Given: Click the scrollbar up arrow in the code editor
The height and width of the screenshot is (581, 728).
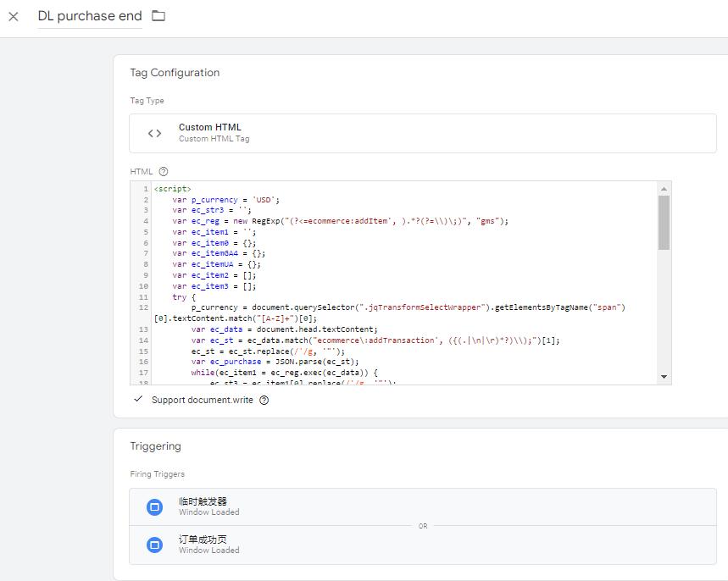Looking at the screenshot, I should [664, 188].
